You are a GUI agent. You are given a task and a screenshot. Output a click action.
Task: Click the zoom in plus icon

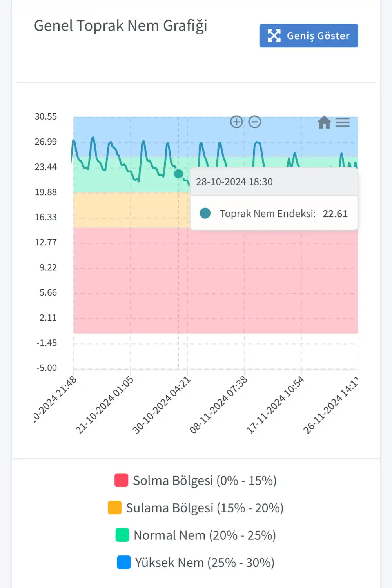236,122
